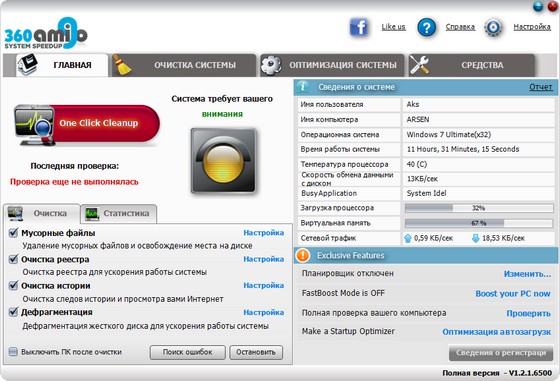Toggle the Очистка реестра checkbox
Viewport: 560px width, 381px height.
pyautogui.click(x=13, y=259)
